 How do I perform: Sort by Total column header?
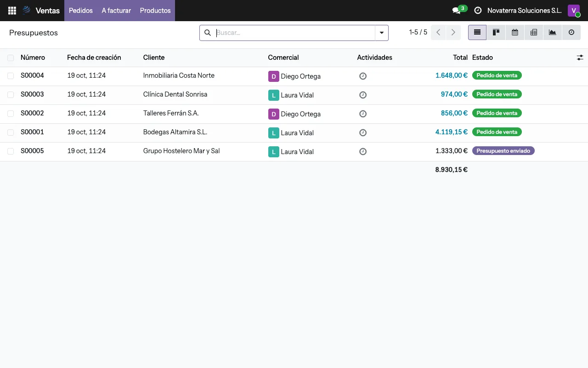tap(460, 57)
